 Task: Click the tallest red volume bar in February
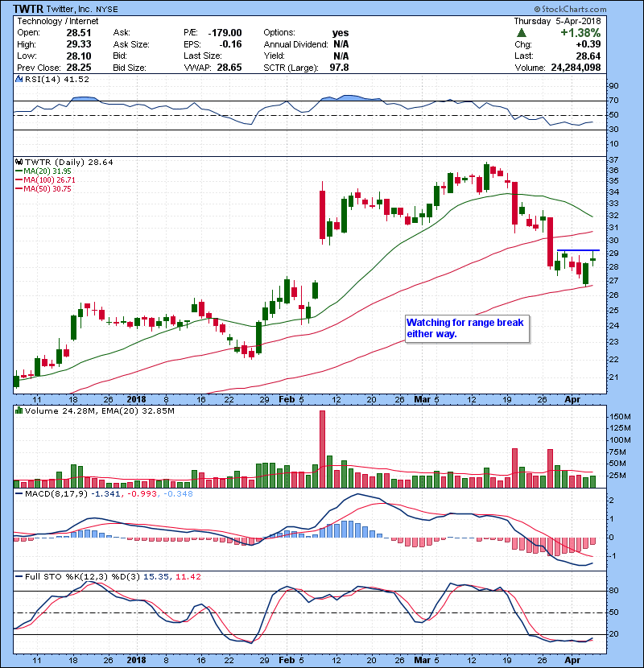(x=322, y=449)
